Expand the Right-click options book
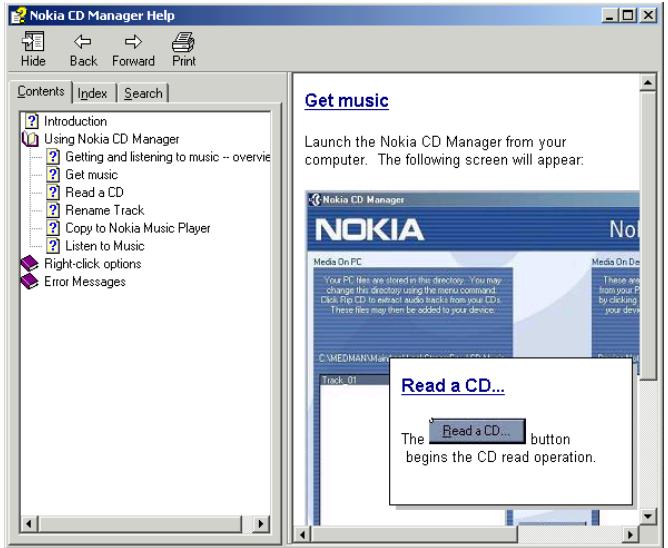The width and height of the screenshot is (668, 548). point(29,263)
